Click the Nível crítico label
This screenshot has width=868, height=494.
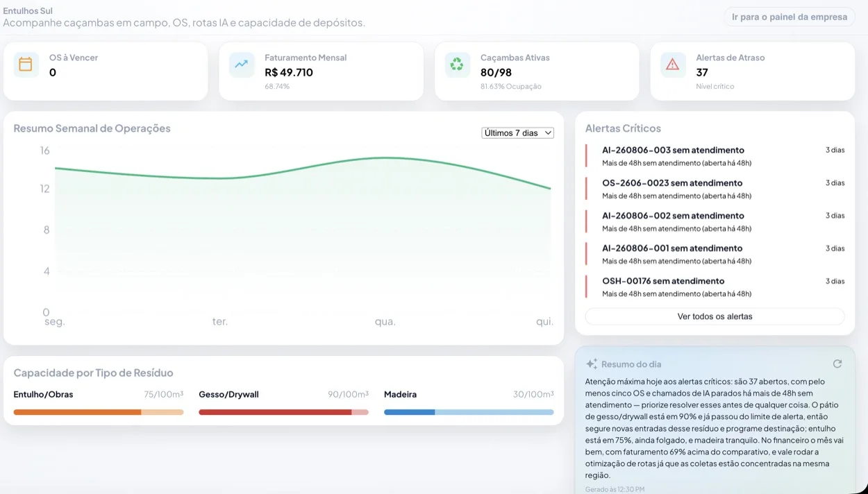pyautogui.click(x=715, y=87)
